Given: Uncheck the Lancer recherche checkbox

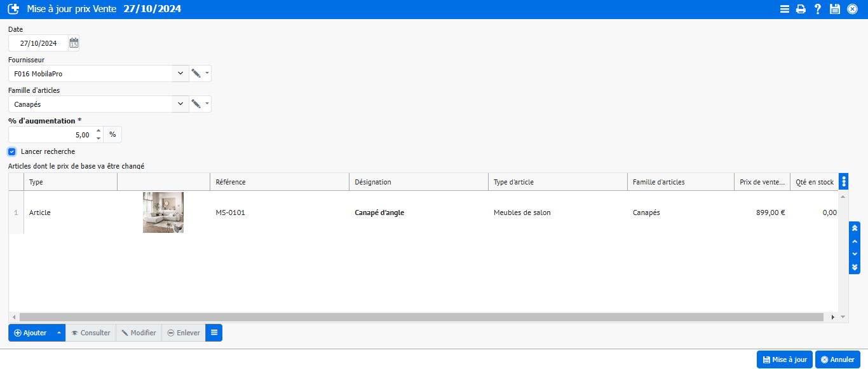Looking at the screenshot, I should (x=12, y=152).
